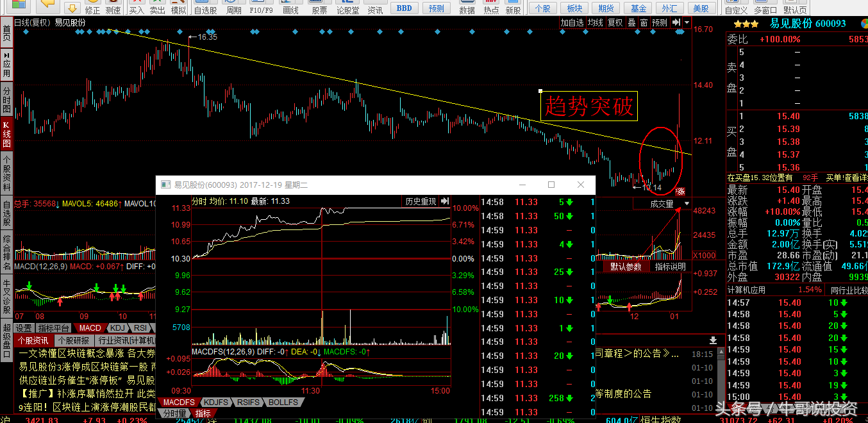Open the 热点 hot topics icon
The height and width of the screenshot is (423, 868).
point(491,8)
